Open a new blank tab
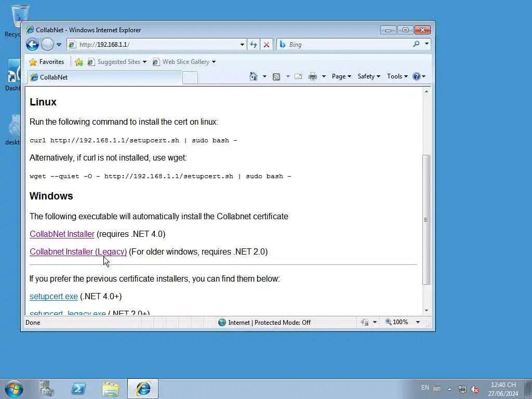Screen dimensions: 532x399 point(190,78)
